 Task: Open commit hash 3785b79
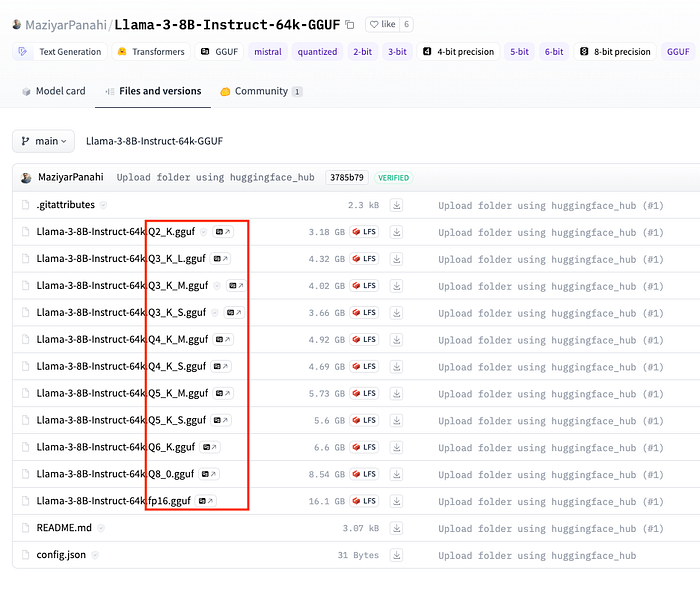point(347,178)
